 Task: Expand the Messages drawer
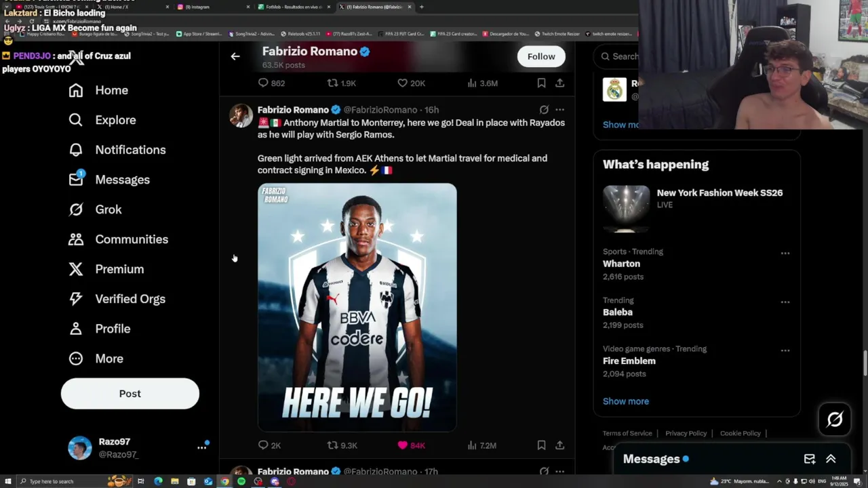tap(831, 459)
